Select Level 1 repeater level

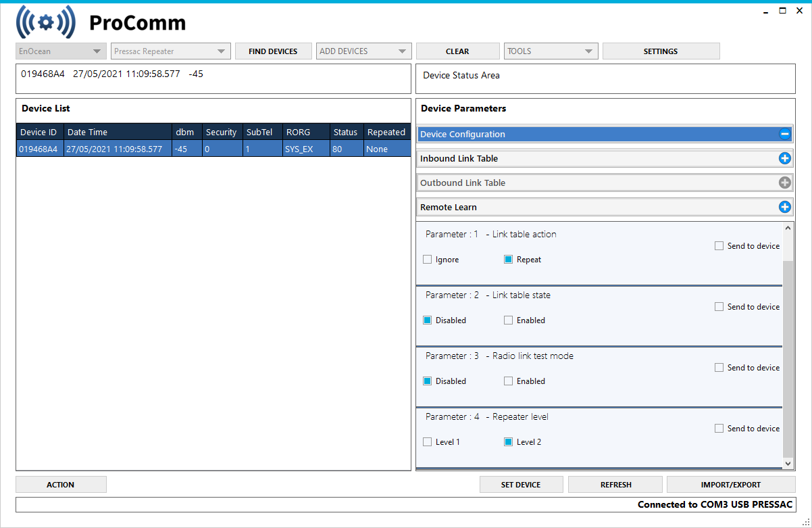point(427,441)
